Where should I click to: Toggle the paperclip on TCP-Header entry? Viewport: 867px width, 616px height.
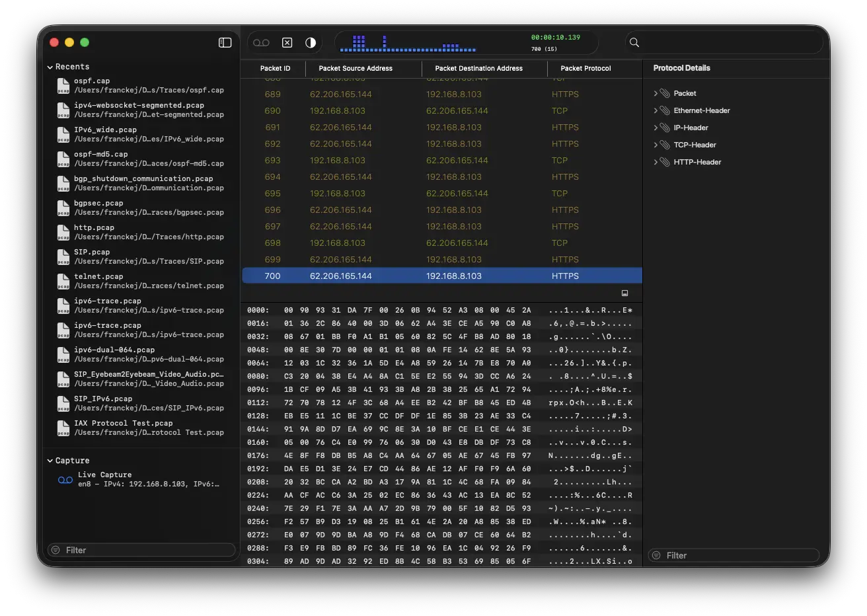click(x=665, y=144)
